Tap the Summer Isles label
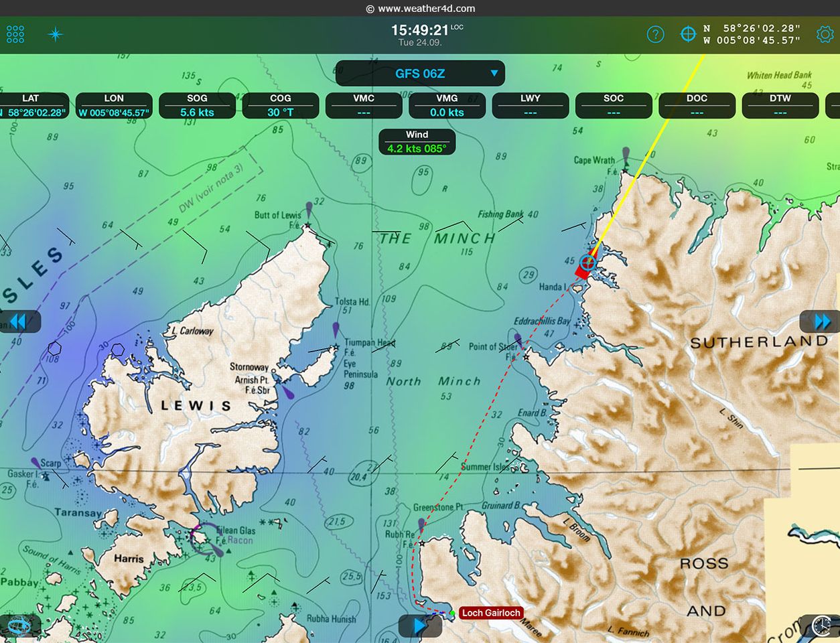Image resolution: width=840 pixels, height=643 pixels. [485, 467]
